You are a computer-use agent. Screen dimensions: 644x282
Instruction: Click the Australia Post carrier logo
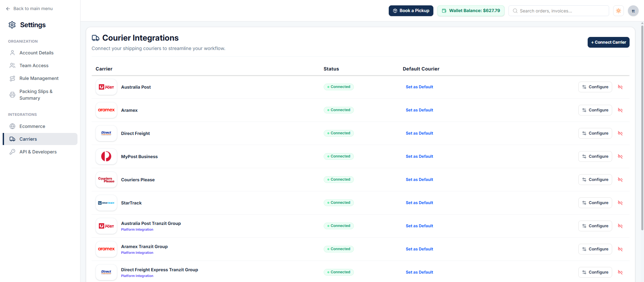tap(106, 87)
